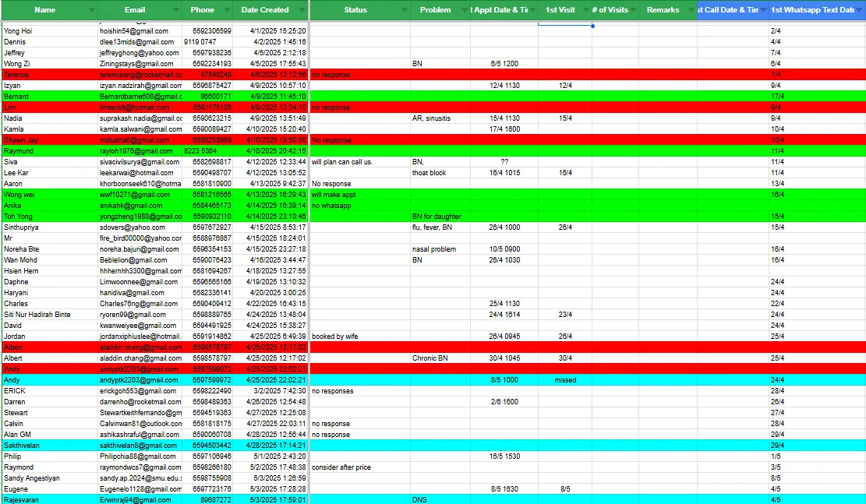
Task: Select the email 'darrenho@rocketmail.com'
Action: point(140,402)
